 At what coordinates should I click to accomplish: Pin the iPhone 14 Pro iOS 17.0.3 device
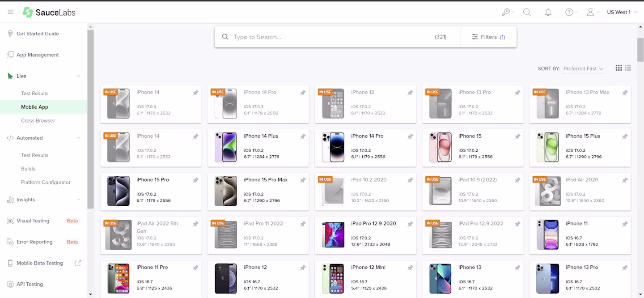pyautogui.click(x=303, y=93)
